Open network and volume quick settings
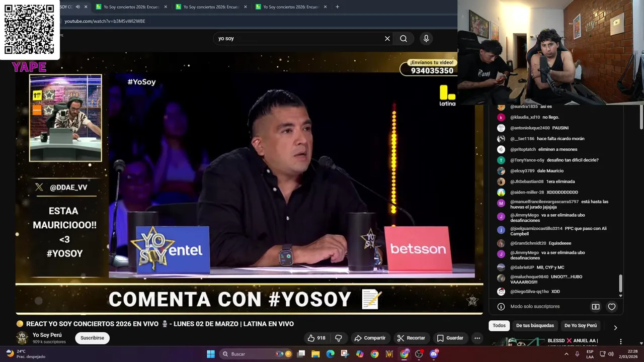Image resolution: width=644 pixels, height=362 pixels. tap(606, 354)
